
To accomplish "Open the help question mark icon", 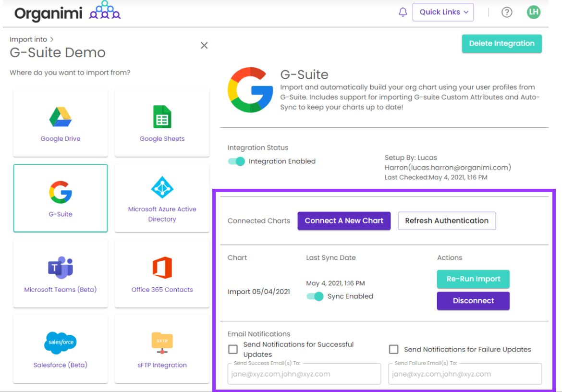I will (x=507, y=12).
